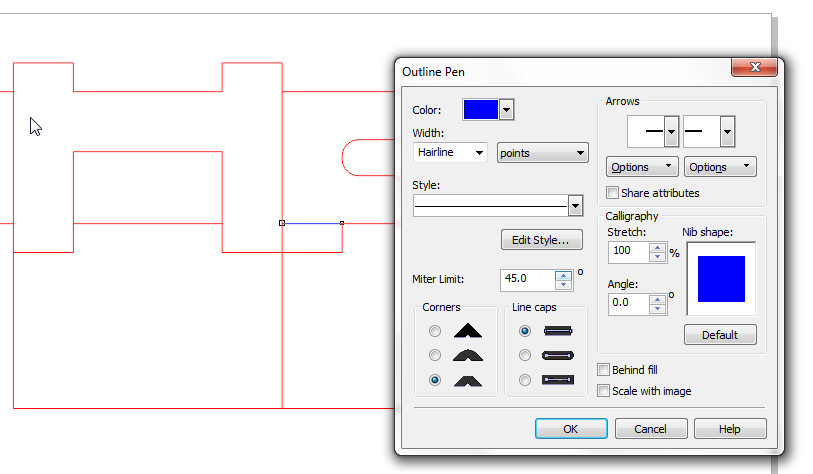Enable the Behind fill checkbox
813x474 pixels.
click(x=604, y=370)
